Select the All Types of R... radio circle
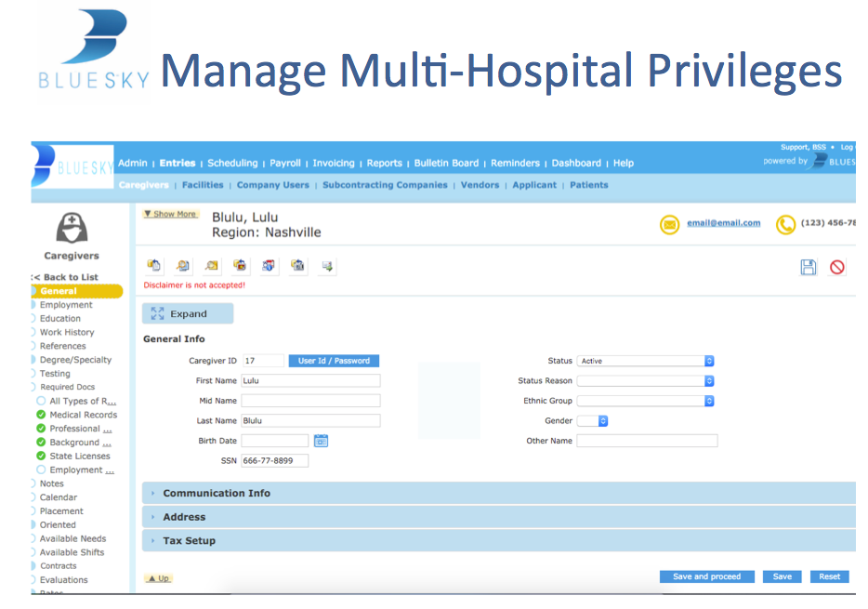 pyautogui.click(x=41, y=402)
